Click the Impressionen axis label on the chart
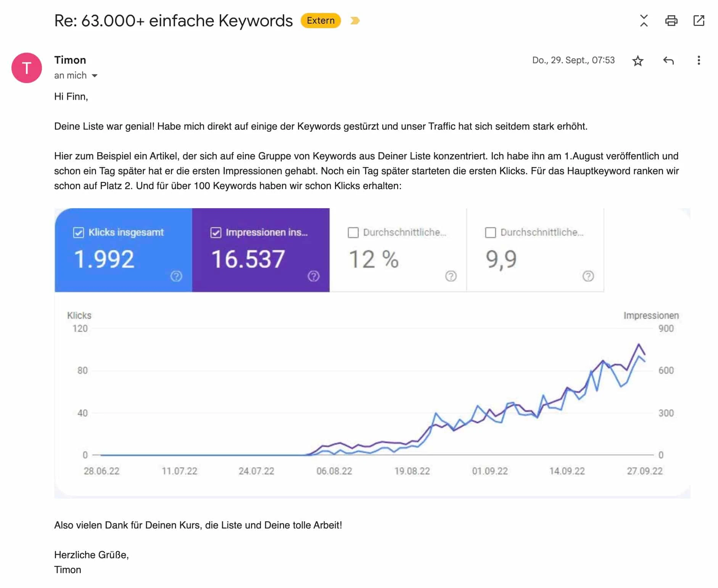The height and width of the screenshot is (588, 718). pyautogui.click(x=651, y=315)
